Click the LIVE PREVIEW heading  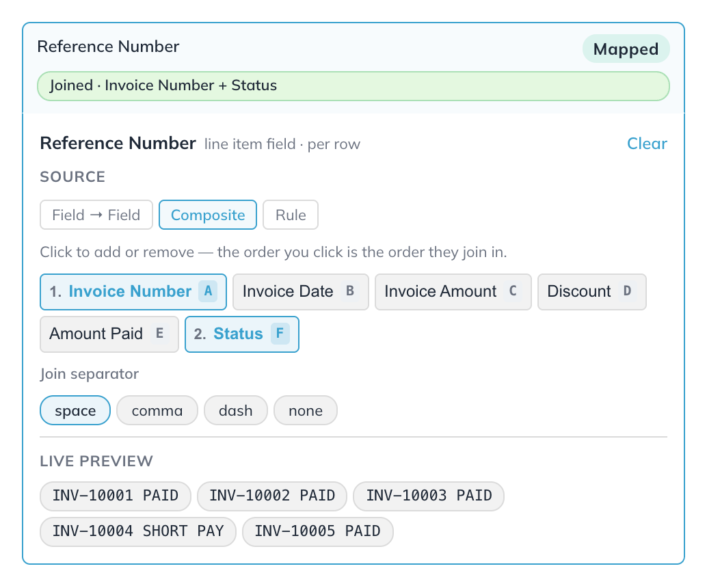click(96, 461)
